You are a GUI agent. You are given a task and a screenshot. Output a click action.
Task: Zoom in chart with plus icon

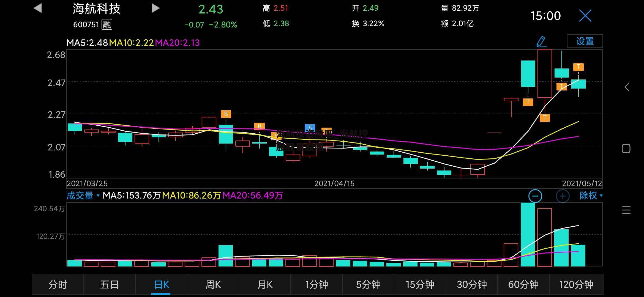coord(563,196)
